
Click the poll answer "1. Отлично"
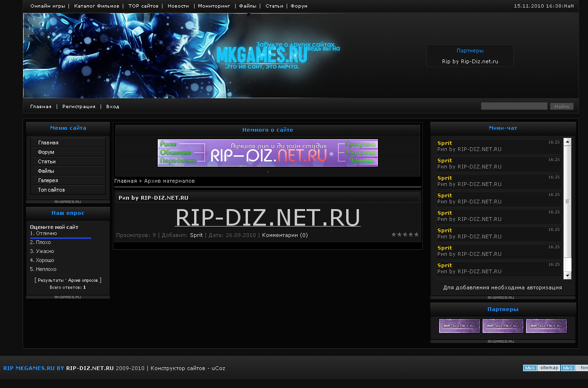pos(43,233)
